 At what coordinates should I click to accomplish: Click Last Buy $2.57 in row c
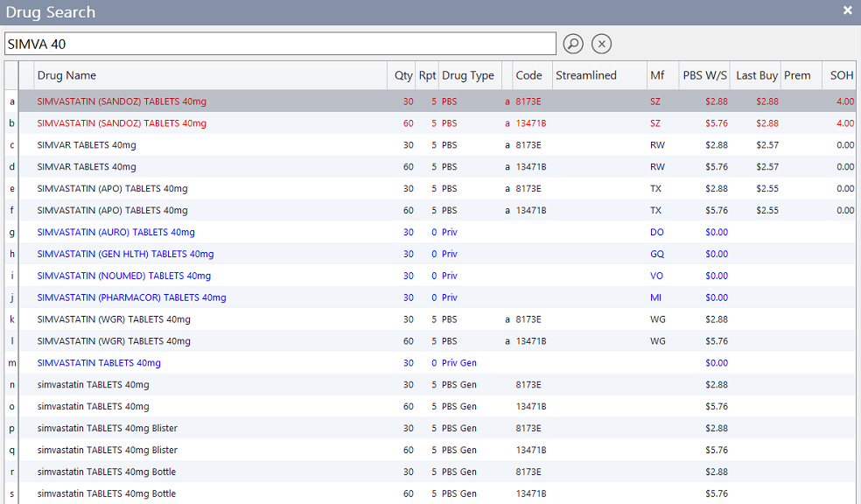point(767,145)
